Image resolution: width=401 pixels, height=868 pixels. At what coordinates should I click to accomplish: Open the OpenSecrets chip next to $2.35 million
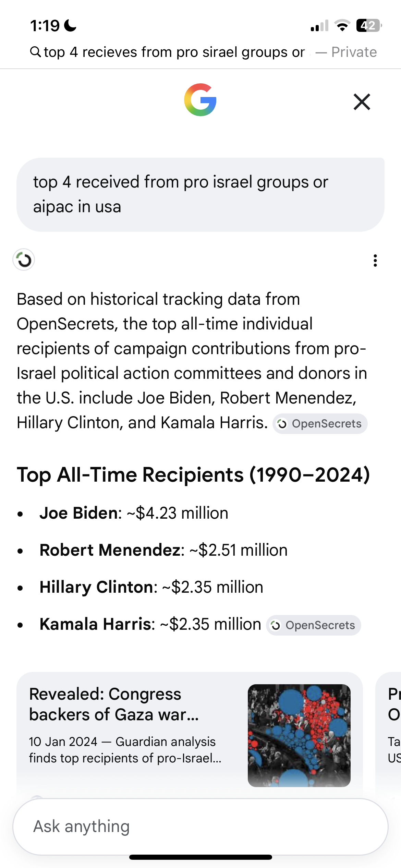pyautogui.click(x=314, y=625)
